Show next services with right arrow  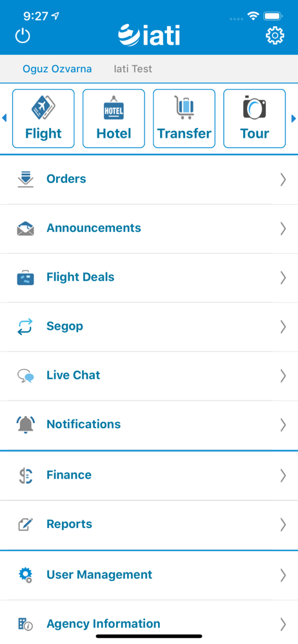pos(293,118)
